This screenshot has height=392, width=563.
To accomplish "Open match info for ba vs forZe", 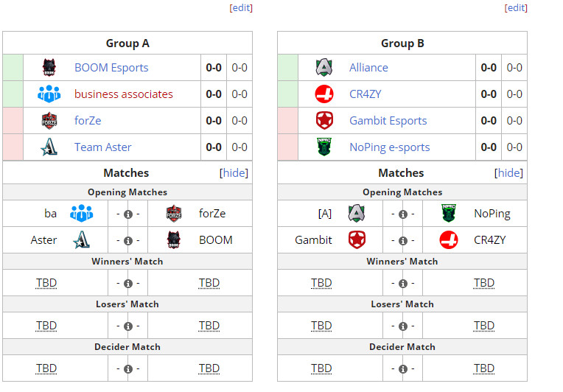I will tap(128, 214).
